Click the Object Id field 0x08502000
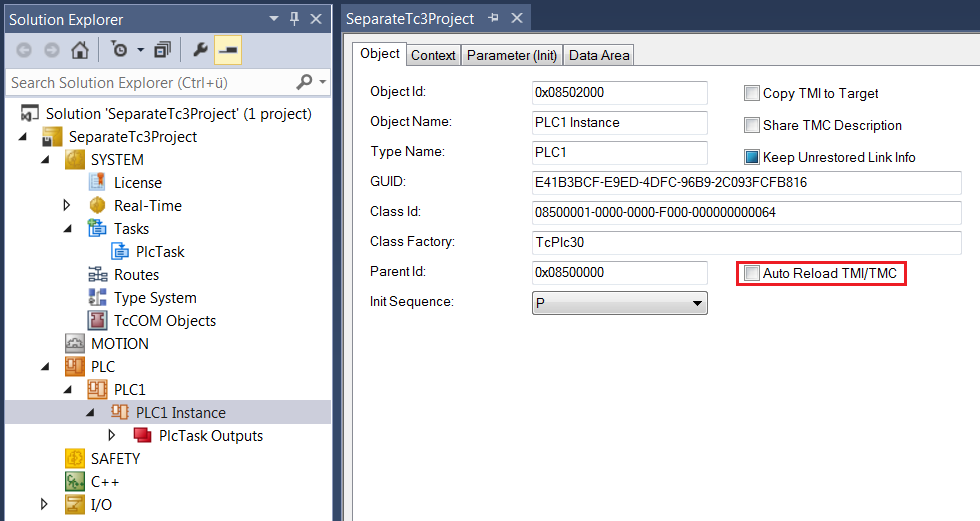Viewport: 980px width, 521px height. point(619,92)
